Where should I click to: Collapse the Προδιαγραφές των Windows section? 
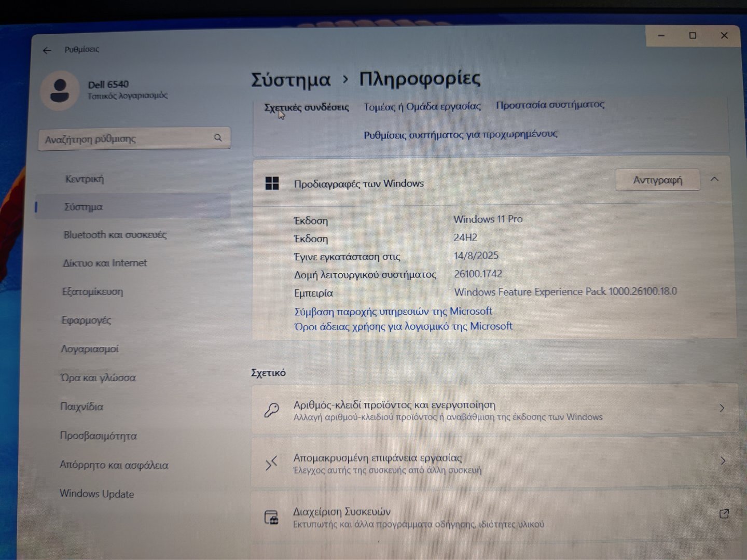(x=714, y=179)
